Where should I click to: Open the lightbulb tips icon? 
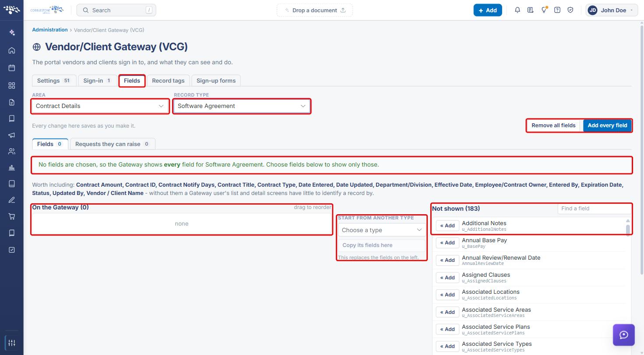click(544, 10)
